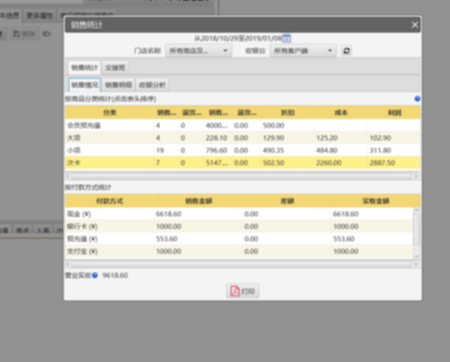The height and width of the screenshot is (362, 450).
Task: Open the 销售明细 sub-tab
Action: [119, 85]
